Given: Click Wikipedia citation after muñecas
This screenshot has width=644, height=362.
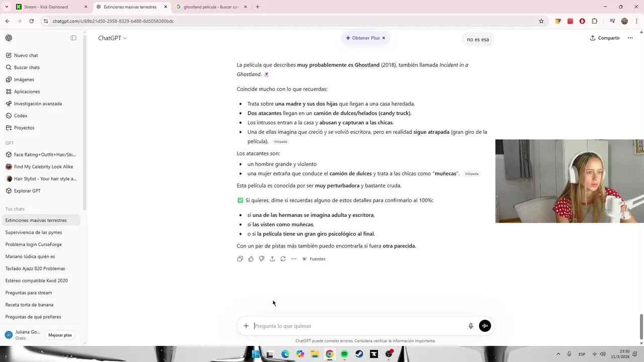Looking at the screenshot, I should pos(471,174).
